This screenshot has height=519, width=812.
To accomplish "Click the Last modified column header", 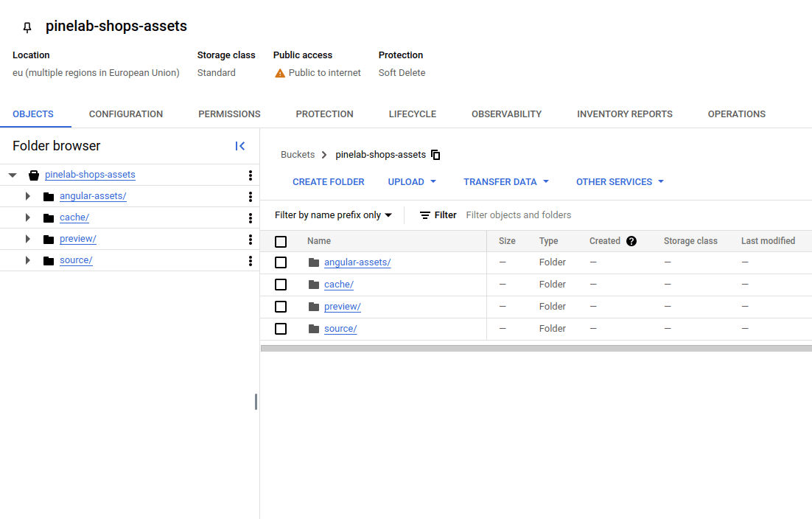I will pos(768,241).
